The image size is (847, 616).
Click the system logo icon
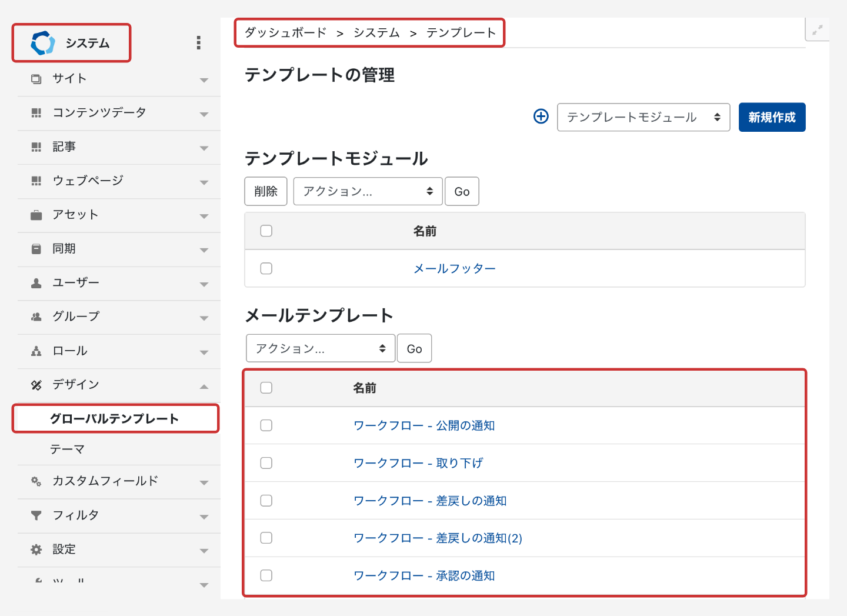click(x=43, y=43)
